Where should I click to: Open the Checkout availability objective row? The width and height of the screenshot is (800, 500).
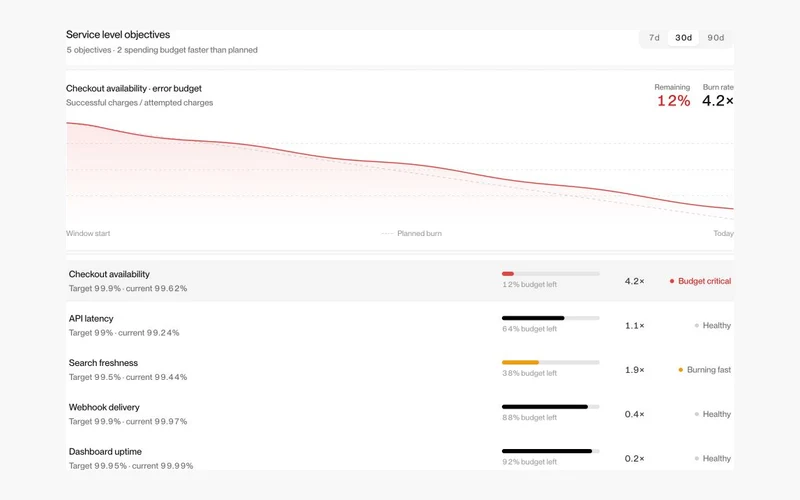[399, 281]
